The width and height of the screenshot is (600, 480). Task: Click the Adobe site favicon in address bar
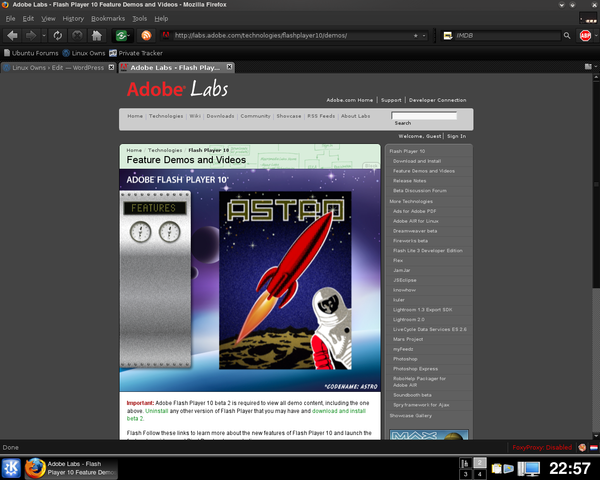166,35
